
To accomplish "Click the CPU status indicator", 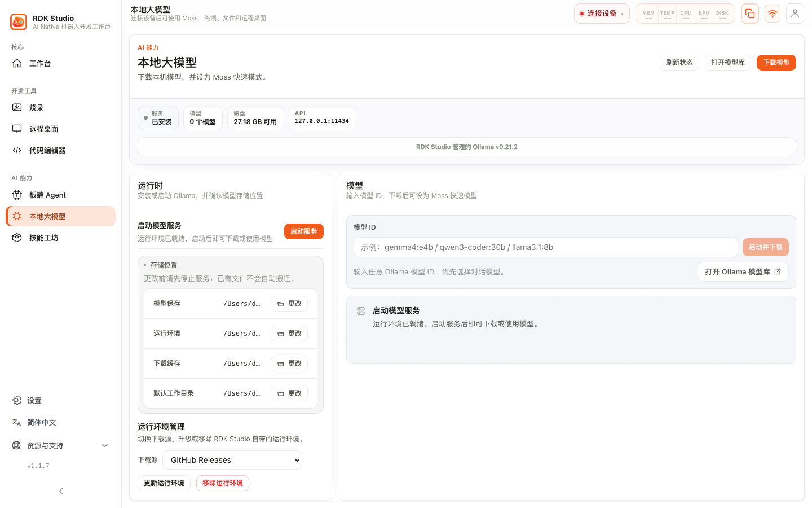I will tap(686, 15).
